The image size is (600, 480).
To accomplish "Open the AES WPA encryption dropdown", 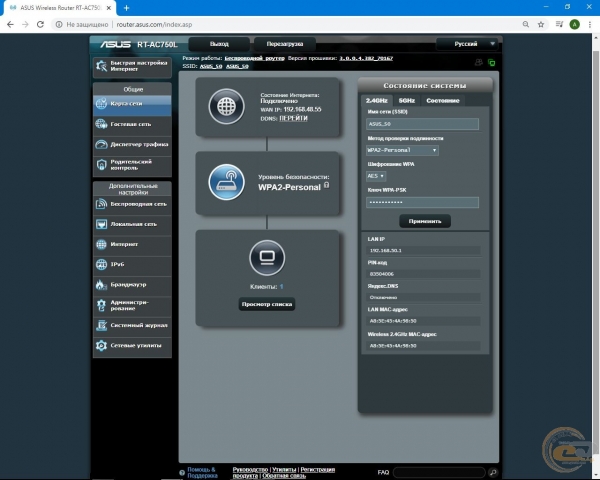I will 376,176.
